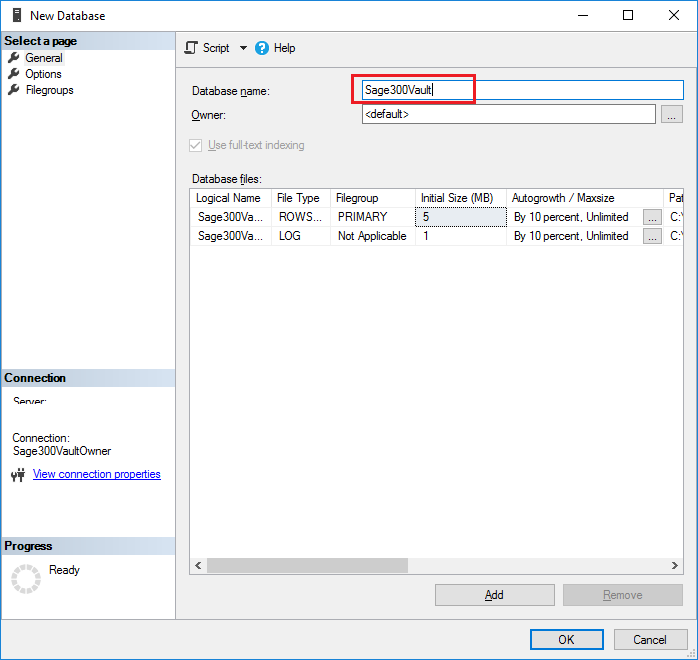The width and height of the screenshot is (698, 660).
Task: Click initial size cell showing 5
Action: tap(461, 217)
